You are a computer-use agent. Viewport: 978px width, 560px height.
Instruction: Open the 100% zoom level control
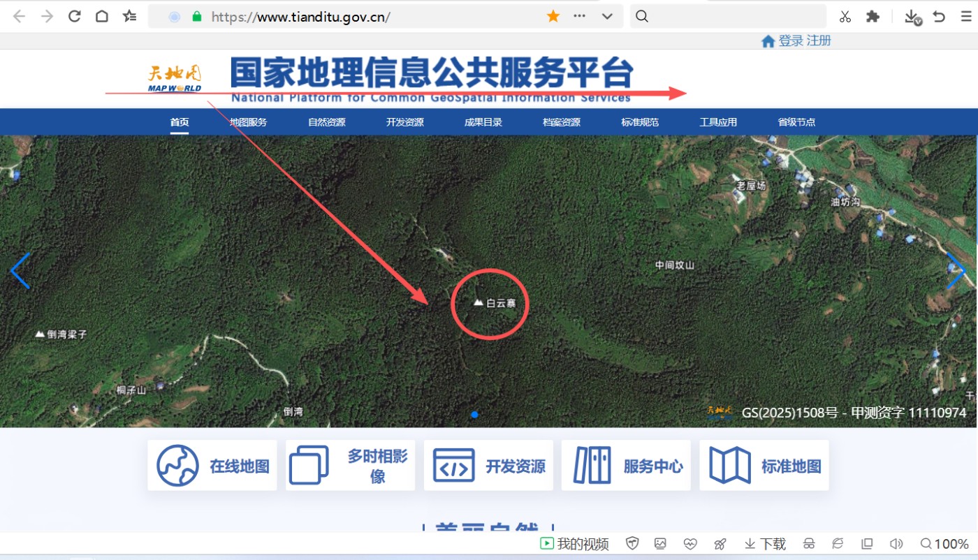944,544
